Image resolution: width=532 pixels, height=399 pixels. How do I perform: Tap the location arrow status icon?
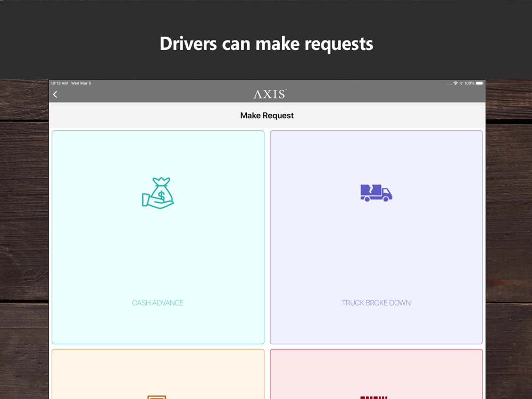(x=461, y=83)
